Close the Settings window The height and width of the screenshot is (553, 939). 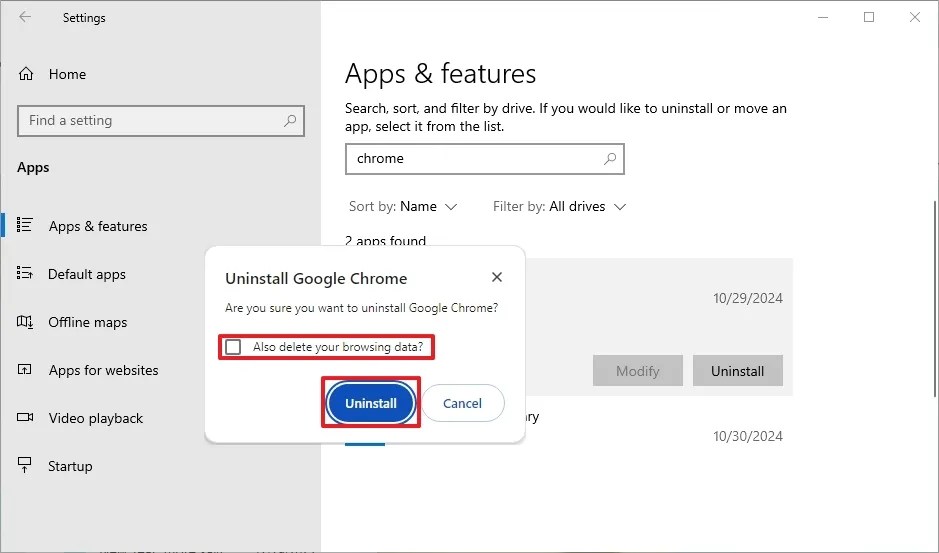click(914, 17)
